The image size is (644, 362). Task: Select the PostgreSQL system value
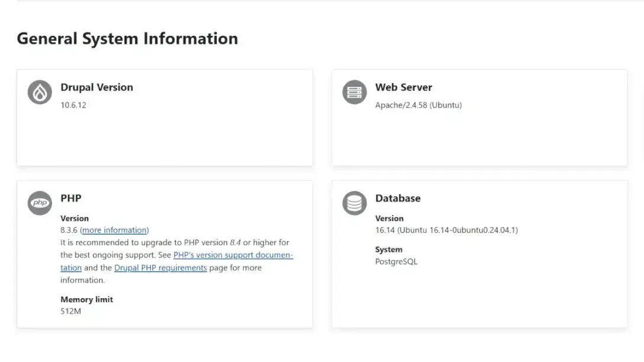[396, 262]
